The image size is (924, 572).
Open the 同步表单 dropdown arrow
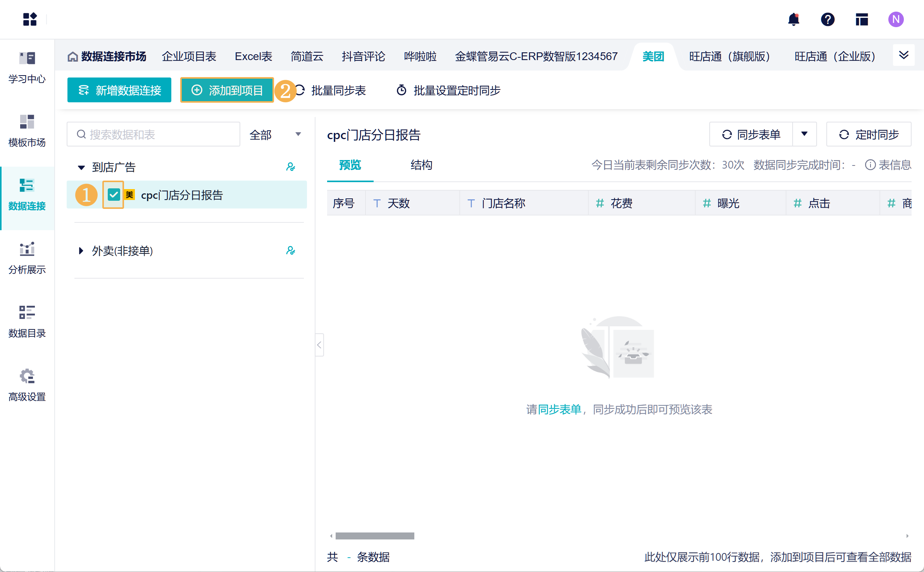coord(805,134)
